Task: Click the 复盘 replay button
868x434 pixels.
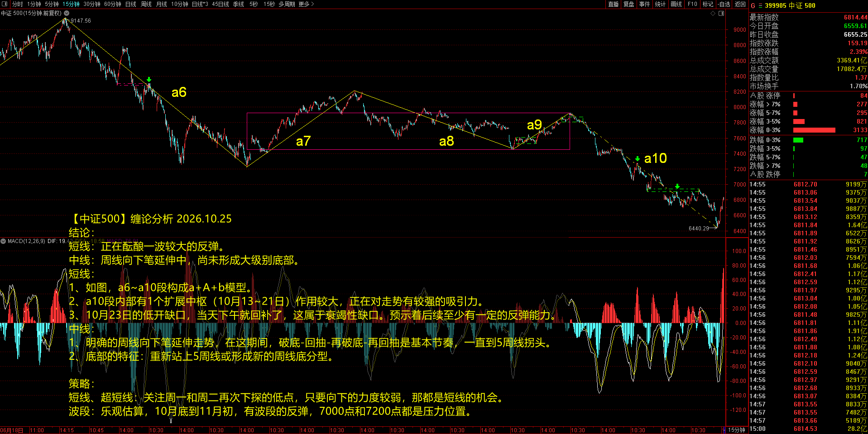Action: point(629,4)
